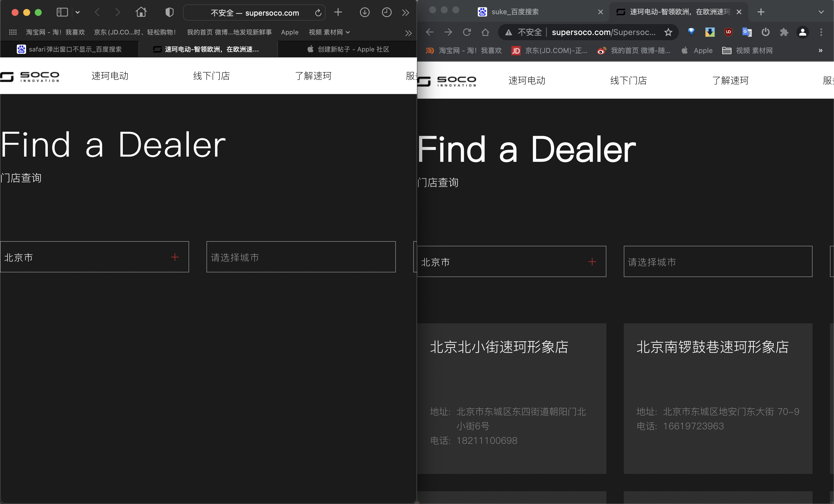Open uBlock Origin extension icon
This screenshot has width=834, height=504.
[x=728, y=32]
